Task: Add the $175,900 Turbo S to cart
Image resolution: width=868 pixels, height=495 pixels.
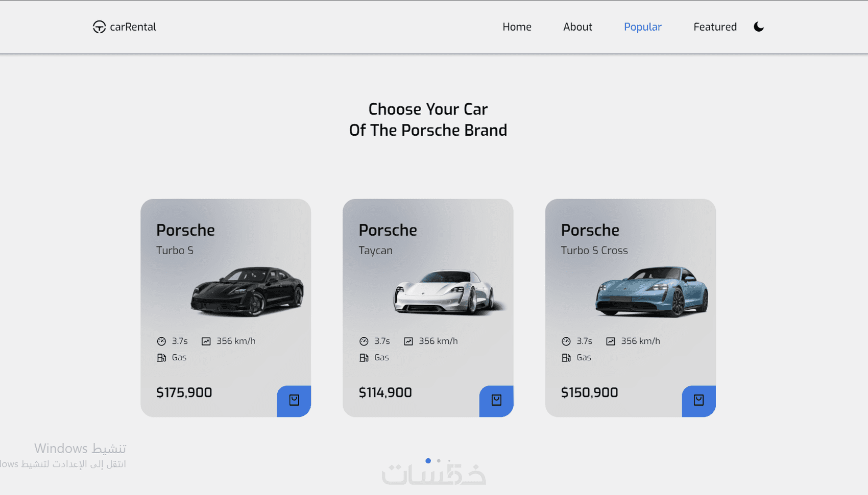Action: (x=294, y=401)
